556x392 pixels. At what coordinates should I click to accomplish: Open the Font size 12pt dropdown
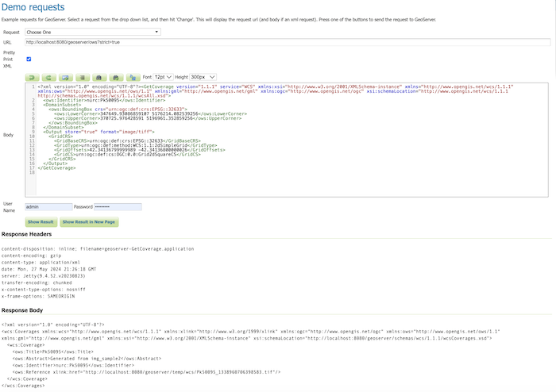(162, 76)
